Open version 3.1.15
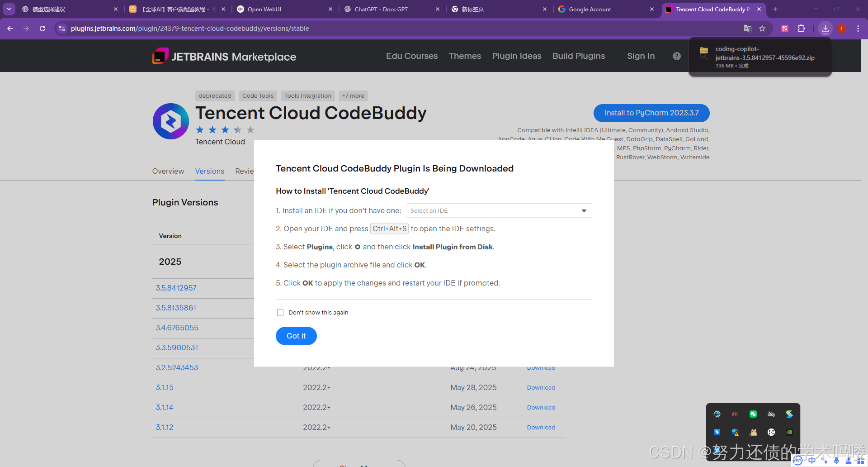This screenshot has width=868, height=467. click(x=165, y=387)
